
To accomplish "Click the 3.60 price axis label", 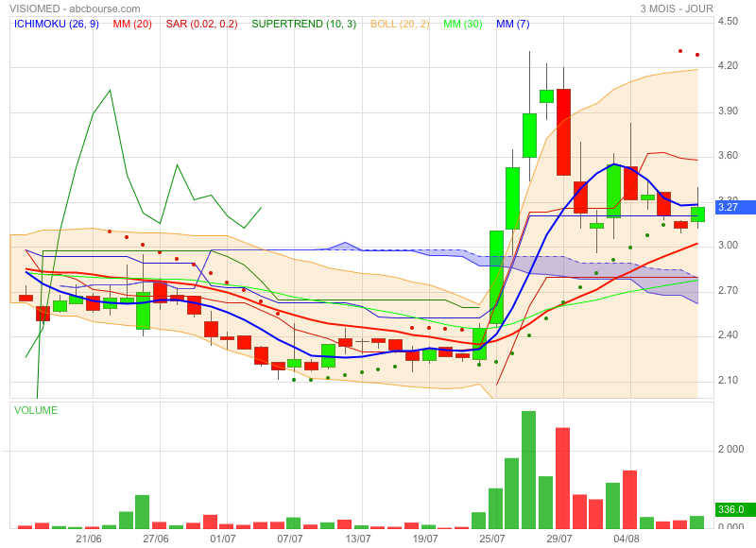I will click(x=728, y=156).
